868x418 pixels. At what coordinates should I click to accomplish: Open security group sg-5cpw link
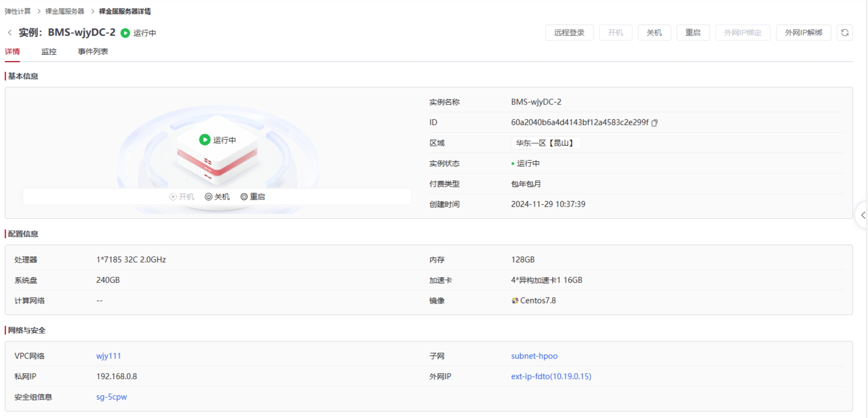(111, 397)
